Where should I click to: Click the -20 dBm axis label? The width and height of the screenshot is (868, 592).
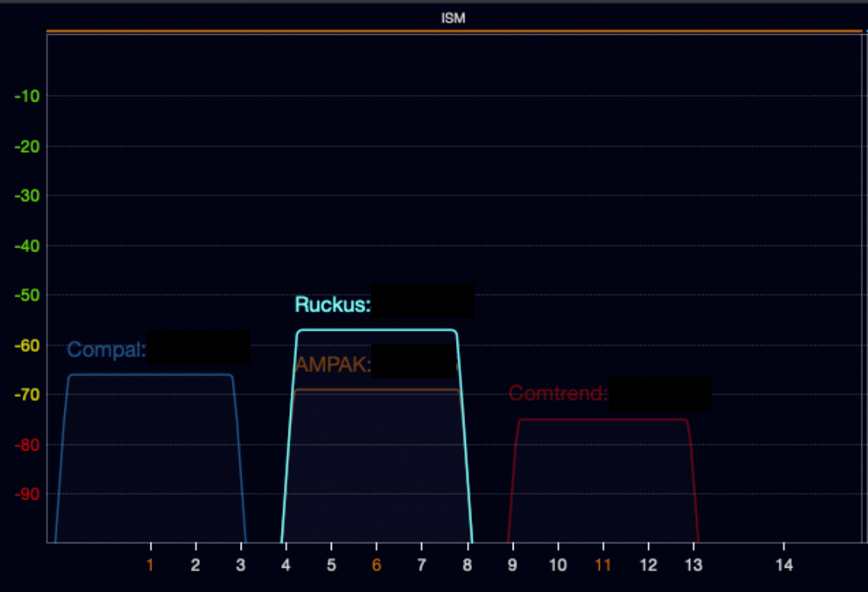pos(27,147)
